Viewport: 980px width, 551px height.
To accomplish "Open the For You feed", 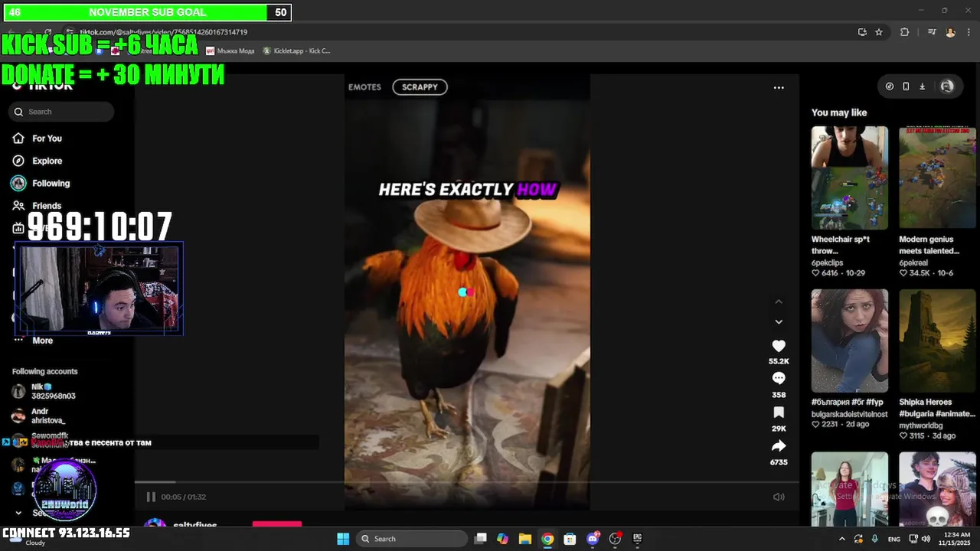I will pos(47,139).
